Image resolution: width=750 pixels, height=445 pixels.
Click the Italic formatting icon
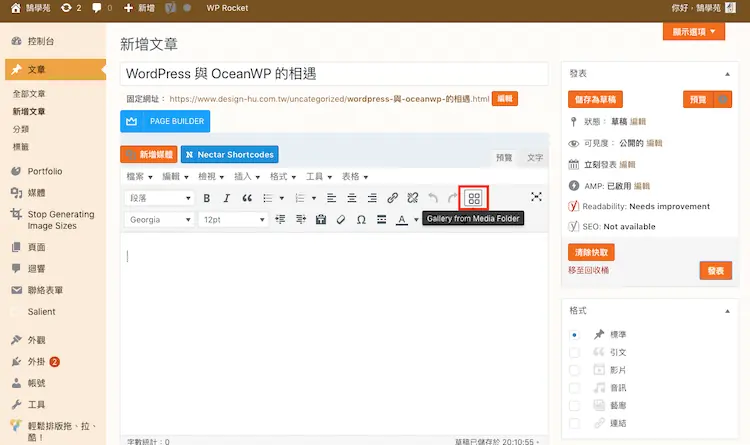(227, 198)
